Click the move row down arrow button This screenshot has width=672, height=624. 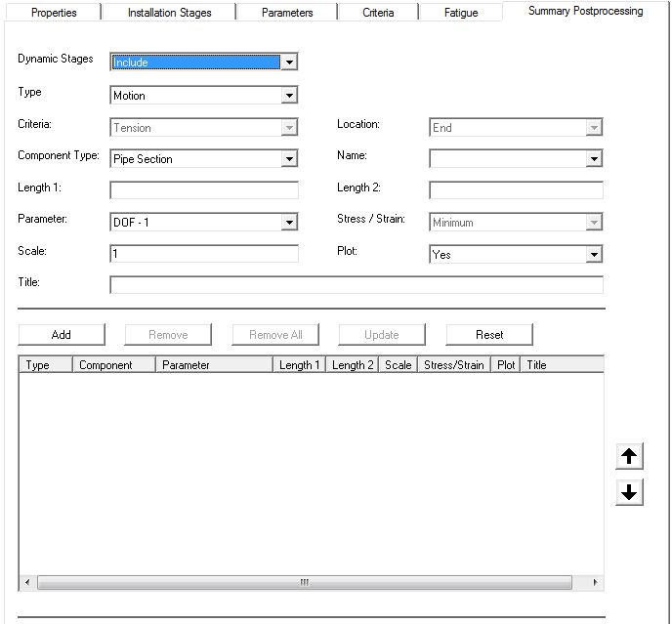pyautogui.click(x=629, y=492)
